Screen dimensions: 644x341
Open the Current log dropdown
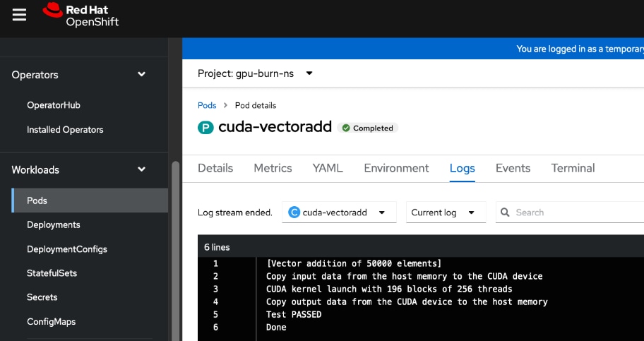click(x=446, y=213)
